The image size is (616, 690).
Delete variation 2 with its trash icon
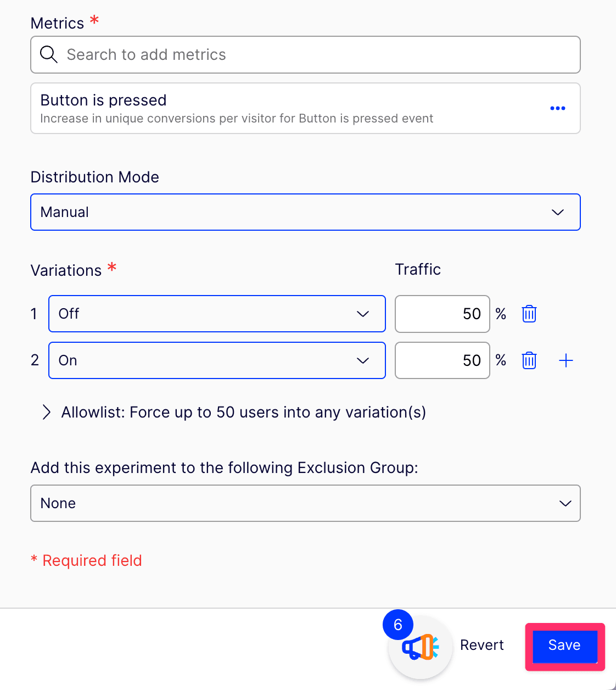click(x=529, y=360)
